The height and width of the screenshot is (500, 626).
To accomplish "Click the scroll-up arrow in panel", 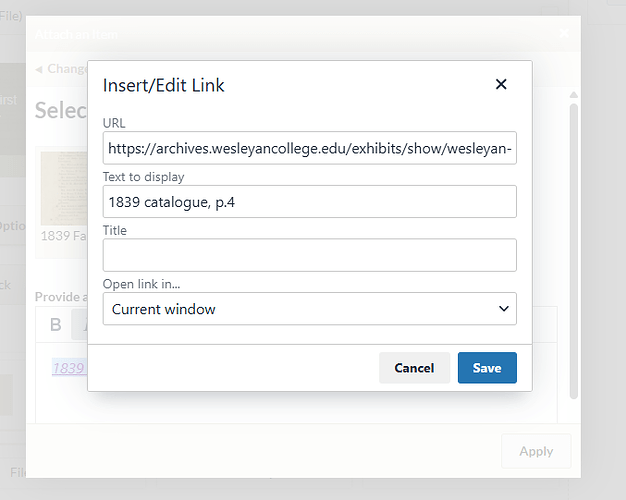I will tap(574, 95).
